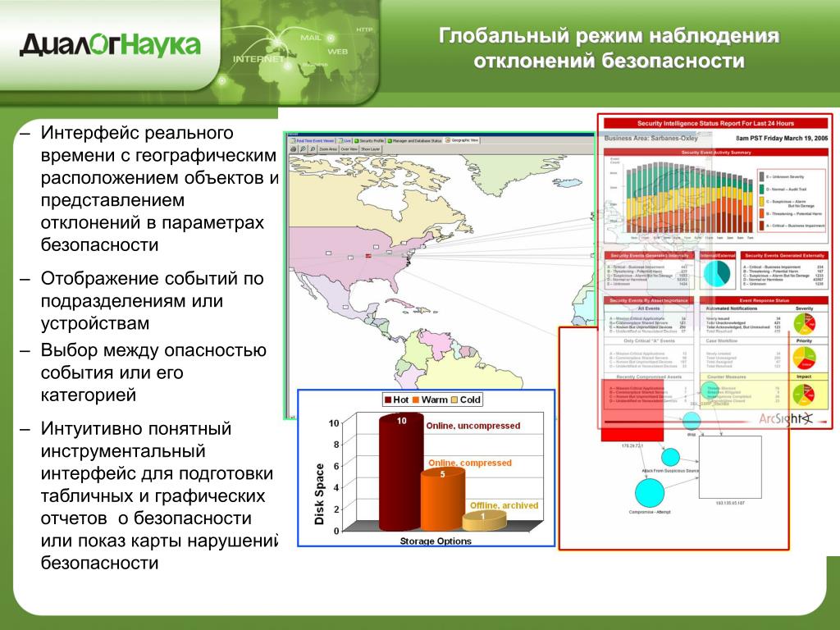Click the dark red Hot bar labeled 10
This screenshot has height=630, width=840.
(x=400, y=472)
